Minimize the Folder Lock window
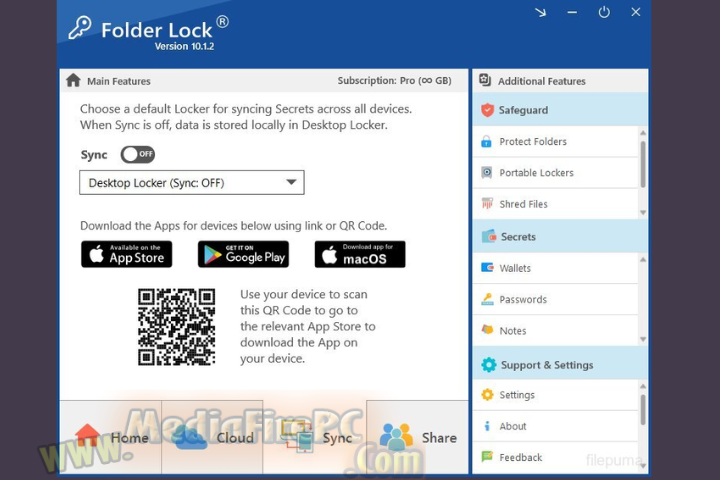The image size is (720, 480). [572, 12]
